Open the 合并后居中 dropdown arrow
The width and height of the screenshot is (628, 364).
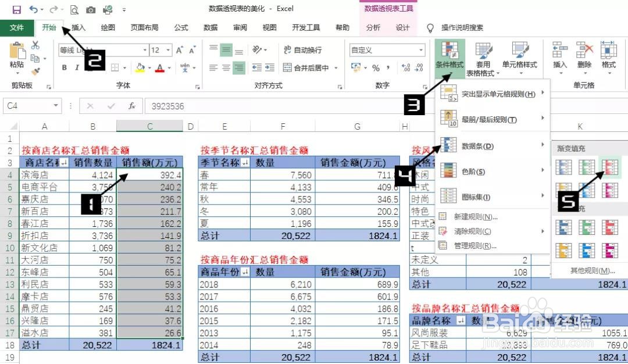pos(336,67)
